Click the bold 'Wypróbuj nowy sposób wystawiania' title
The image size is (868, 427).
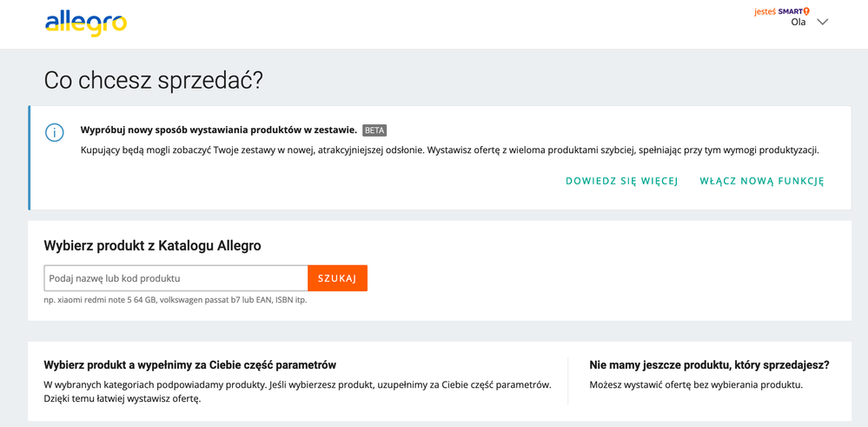click(x=218, y=130)
